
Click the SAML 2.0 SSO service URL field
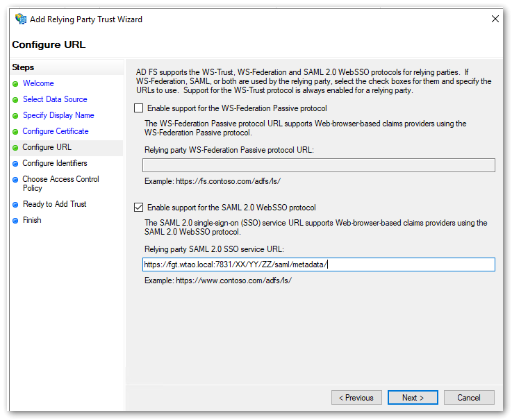(318, 264)
